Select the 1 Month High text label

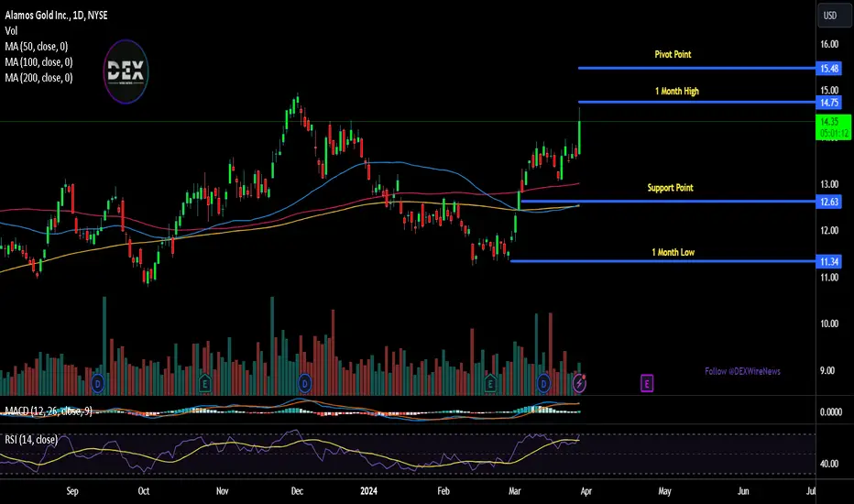pos(676,91)
